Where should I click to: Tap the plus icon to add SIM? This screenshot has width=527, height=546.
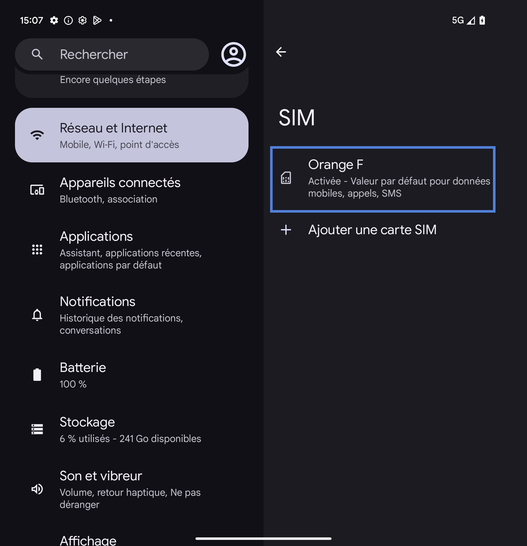[286, 230]
